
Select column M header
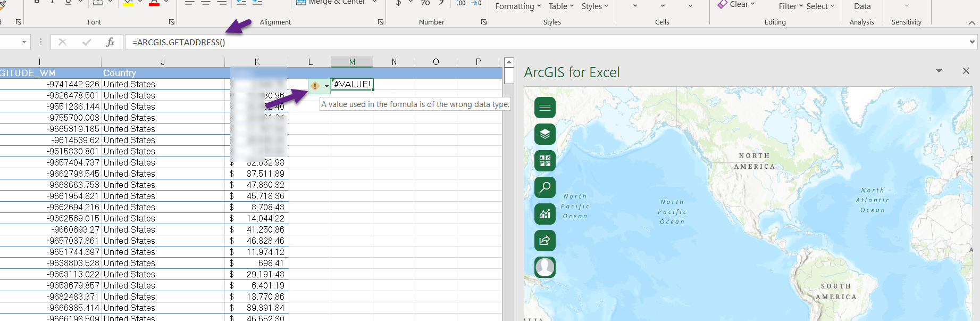[351, 62]
